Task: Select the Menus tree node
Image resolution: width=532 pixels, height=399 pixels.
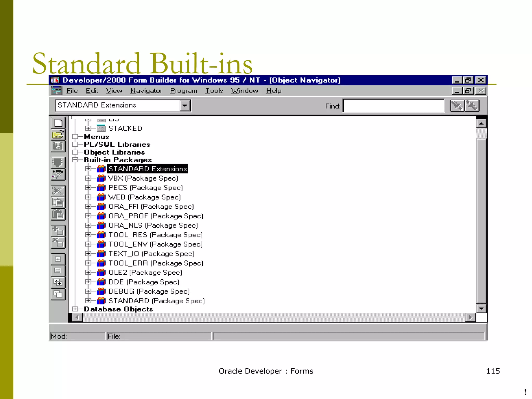Action: point(97,137)
